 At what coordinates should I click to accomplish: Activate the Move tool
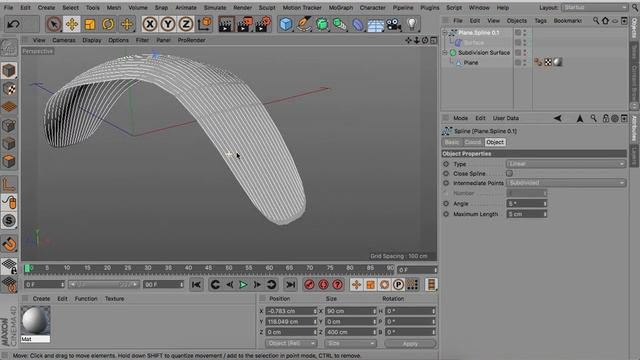[72, 24]
